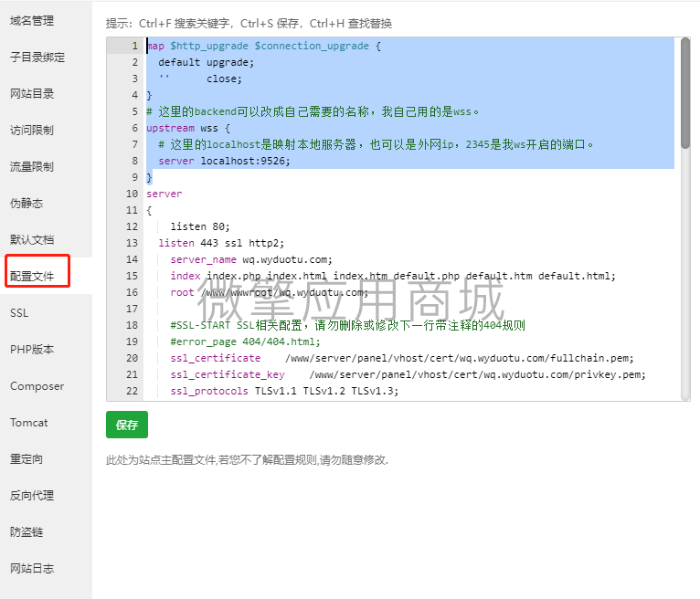Image resolution: width=700 pixels, height=599 pixels.
Task: Click line number 22 in gutter
Action: (133, 391)
